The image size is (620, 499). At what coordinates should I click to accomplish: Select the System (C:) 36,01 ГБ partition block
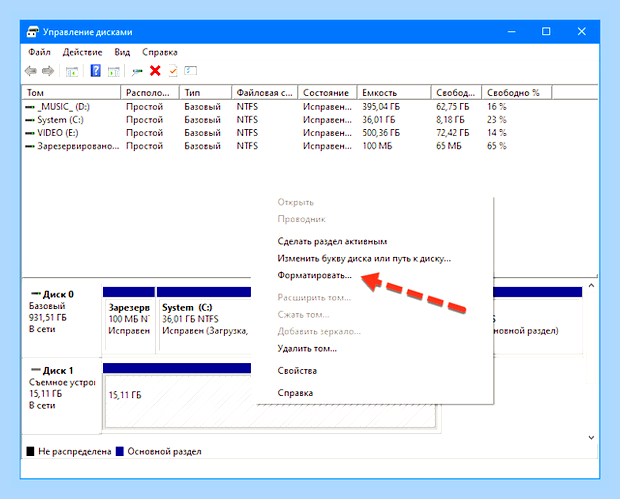click(204, 319)
